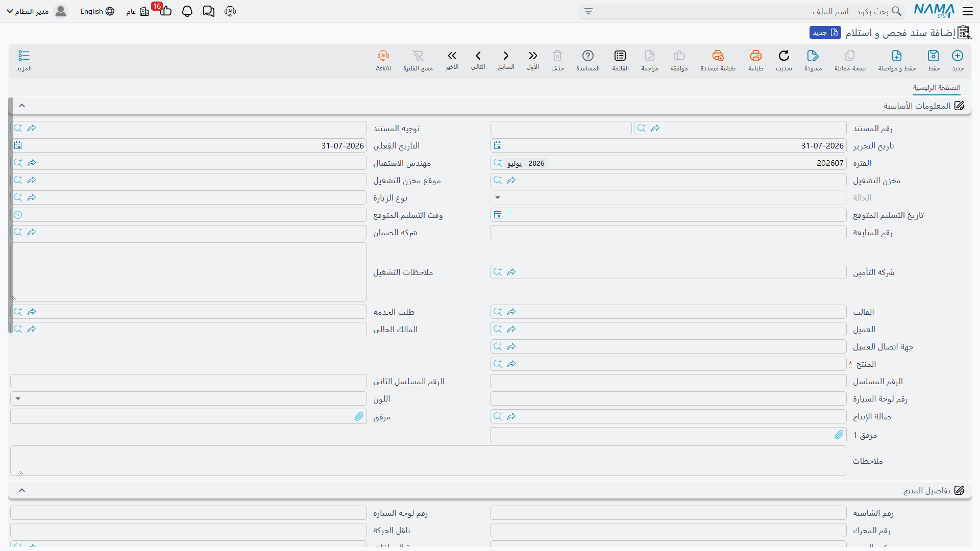Open the chat messages icon

(209, 11)
